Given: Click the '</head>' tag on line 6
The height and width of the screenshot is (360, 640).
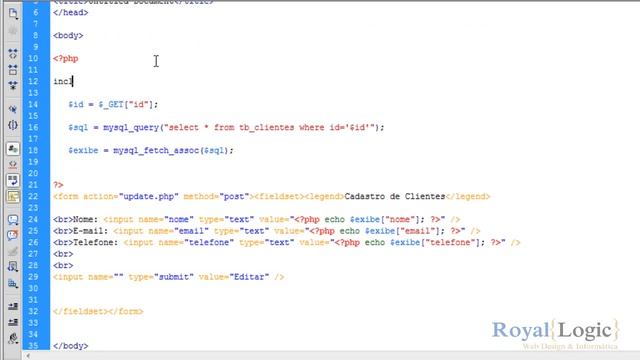Looking at the screenshot, I should [70, 13].
